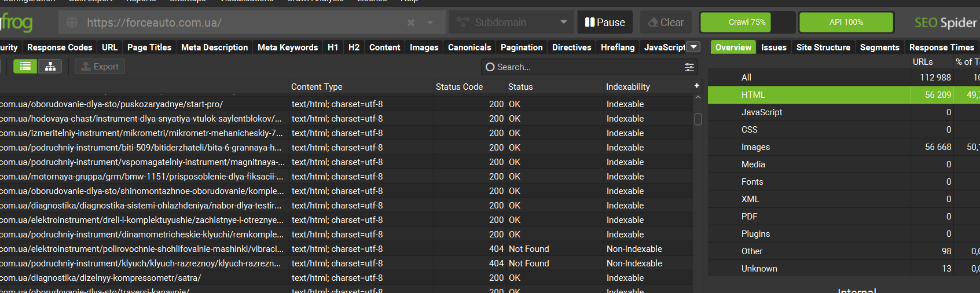Click the globe icon in URL bar
The width and height of the screenshot is (980, 293).
[x=72, y=23]
